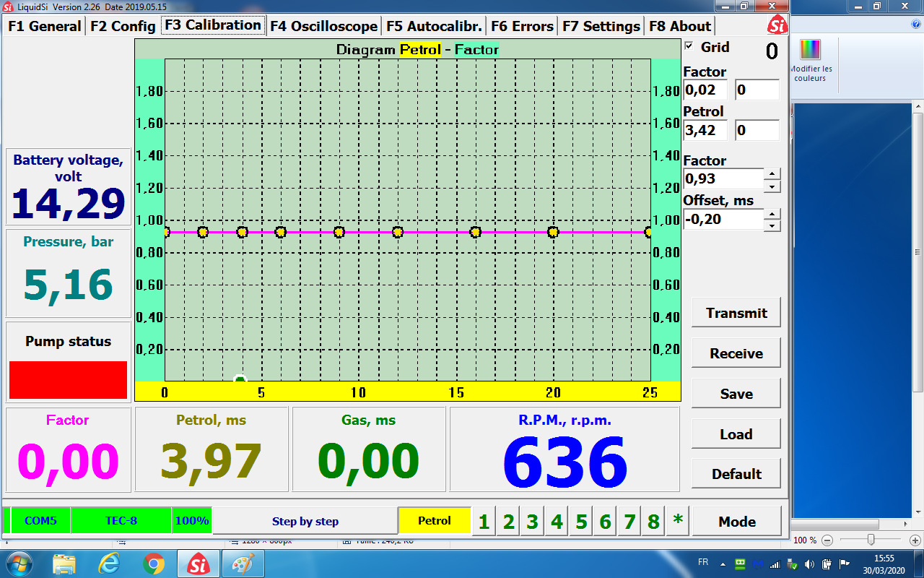Image resolution: width=924 pixels, height=578 pixels.
Task: Click the Modifier les couleurs icon
Action: tap(811, 50)
